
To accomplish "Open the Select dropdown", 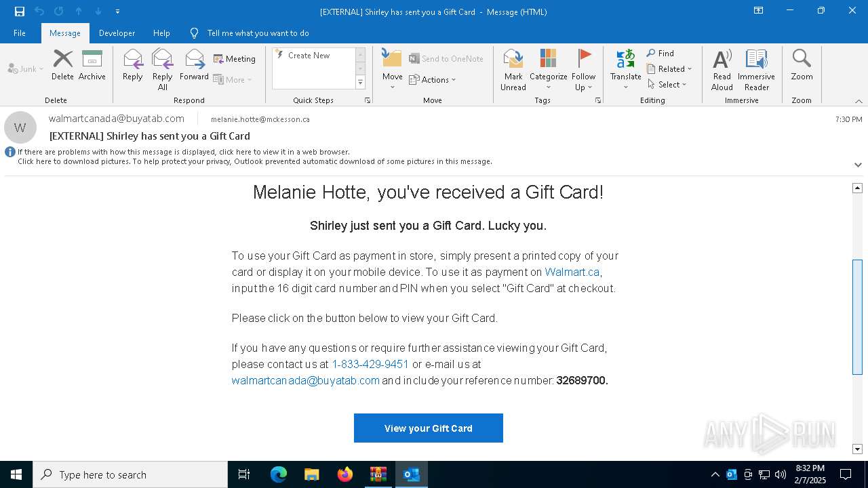I will (667, 85).
